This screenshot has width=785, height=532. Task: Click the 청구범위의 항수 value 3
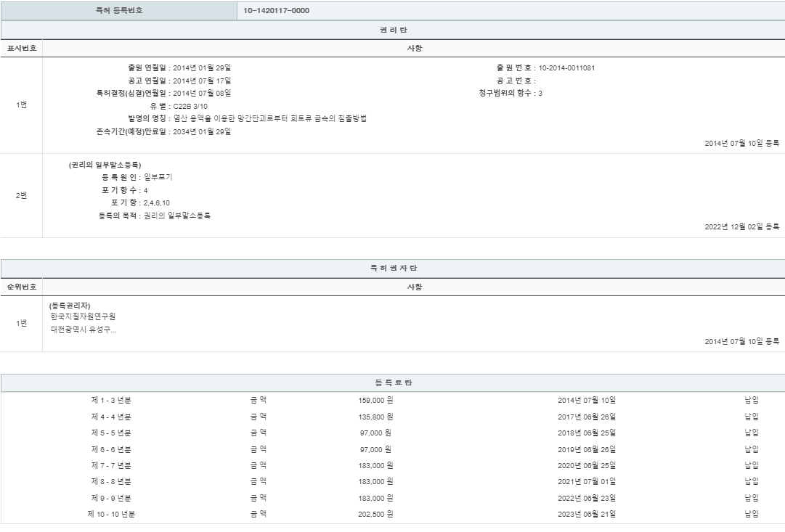540,93
